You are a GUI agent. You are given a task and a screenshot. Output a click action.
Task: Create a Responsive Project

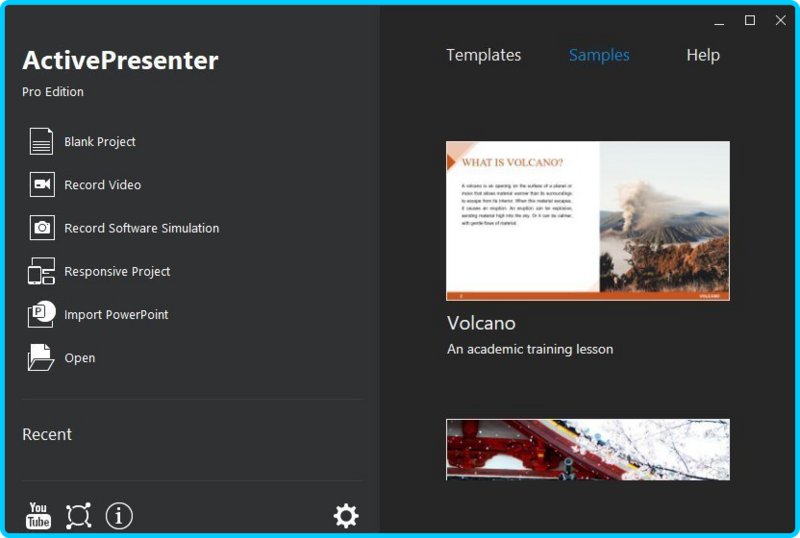pos(117,272)
